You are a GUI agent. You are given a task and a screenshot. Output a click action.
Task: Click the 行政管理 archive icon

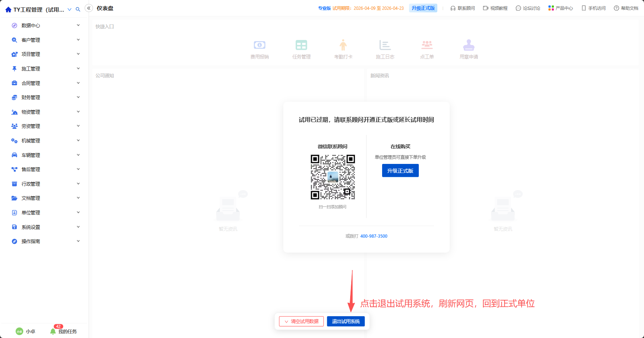pyautogui.click(x=15, y=184)
